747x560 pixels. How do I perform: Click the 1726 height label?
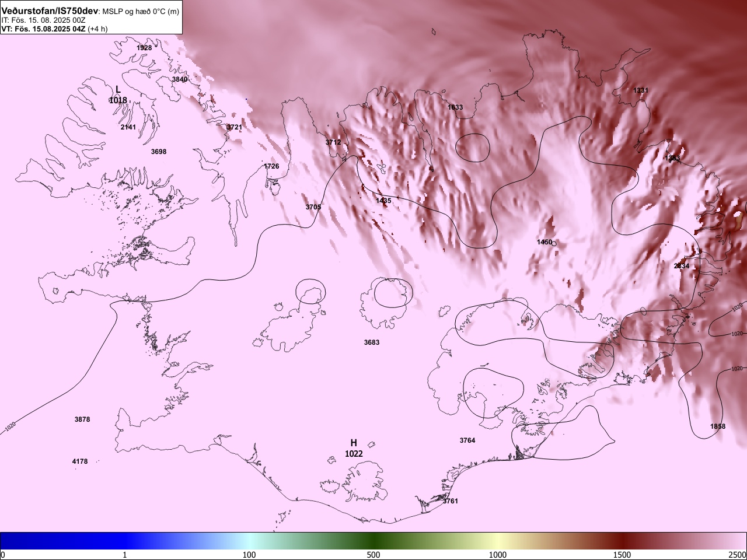pos(271,166)
